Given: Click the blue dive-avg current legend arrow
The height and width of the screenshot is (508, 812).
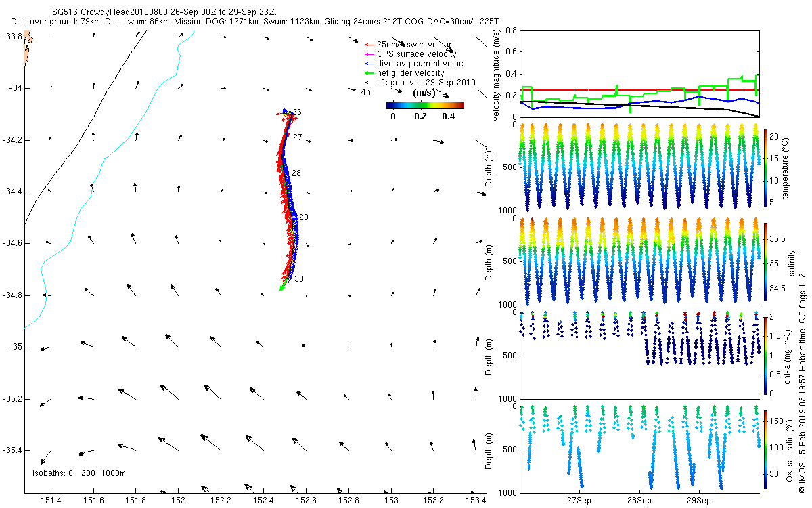Looking at the screenshot, I should pos(369,64).
